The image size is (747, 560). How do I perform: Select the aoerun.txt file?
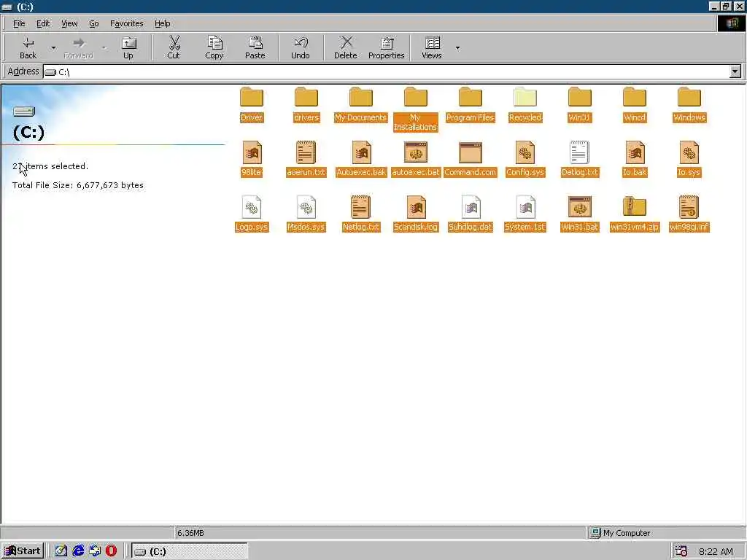pyautogui.click(x=306, y=160)
